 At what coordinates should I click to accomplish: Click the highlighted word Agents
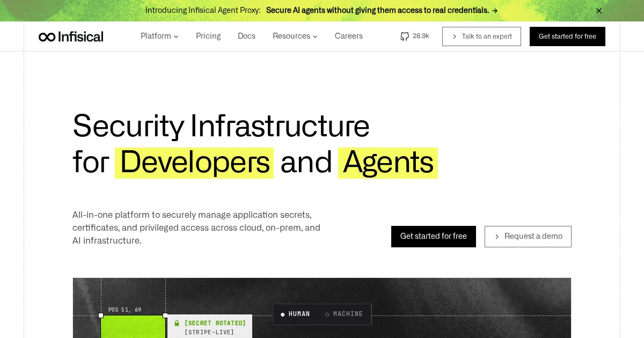click(x=388, y=163)
